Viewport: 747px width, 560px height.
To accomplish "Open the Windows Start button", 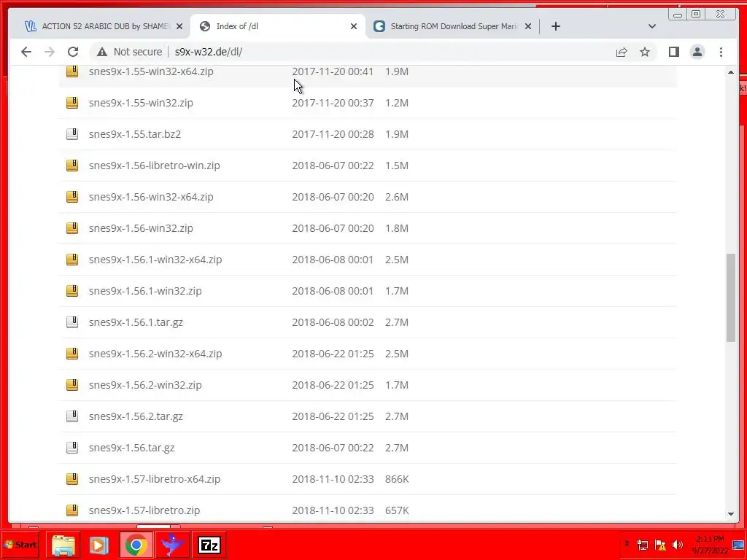I will point(20,545).
